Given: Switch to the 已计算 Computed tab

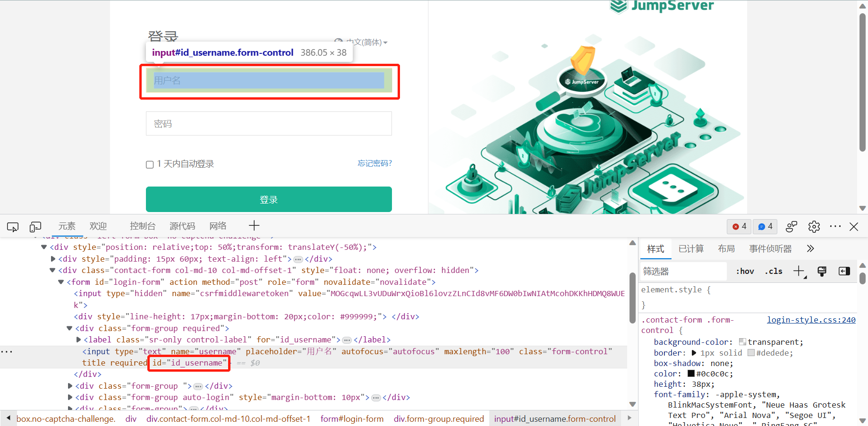Looking at the screenshot, I should tap(691, 248).
